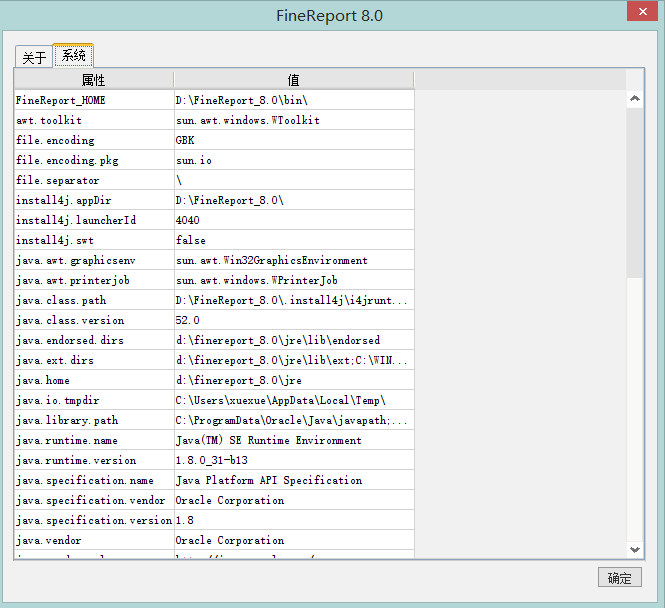Screen dimensions: 665x608
Task: Click the scrollbar up arrow
Action: click(x=635, y=99)
